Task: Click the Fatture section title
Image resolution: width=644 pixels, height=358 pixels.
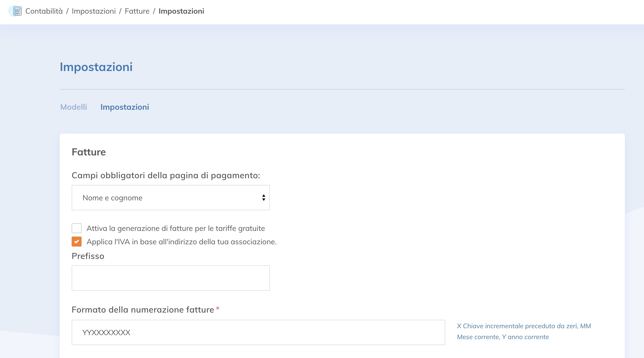Action: (89, 152)
